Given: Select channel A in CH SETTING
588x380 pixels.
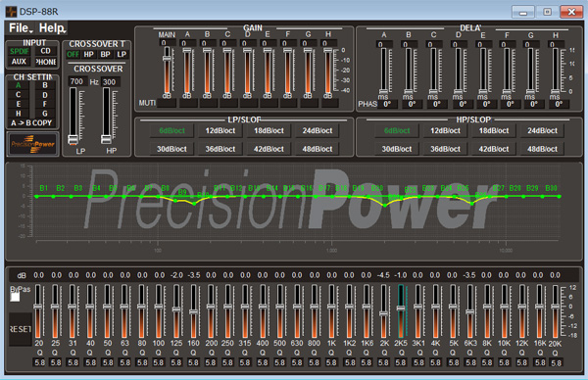Looking at the screenshot, I should 18,85.
